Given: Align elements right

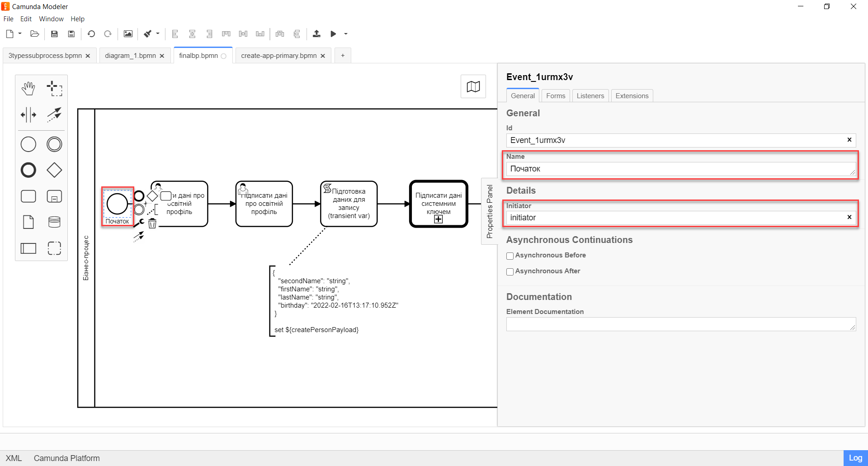Looking at the screenshot, I should pyautogui.click(x=209, y=34).
